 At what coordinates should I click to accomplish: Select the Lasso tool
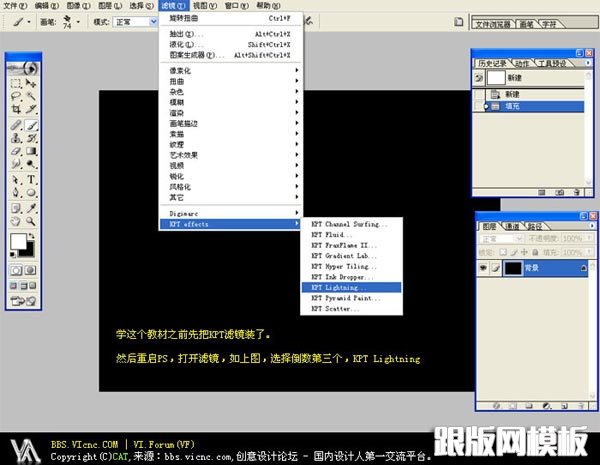(x=16, y=96)
